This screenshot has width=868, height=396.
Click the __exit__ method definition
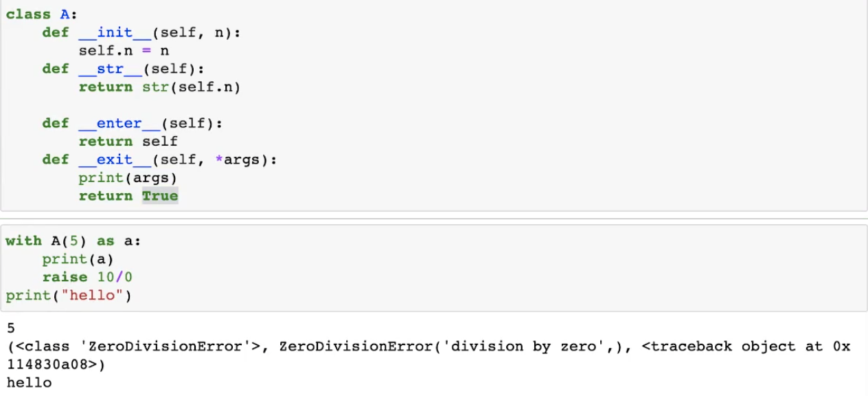pyautogui.click(x=159, y=159)
